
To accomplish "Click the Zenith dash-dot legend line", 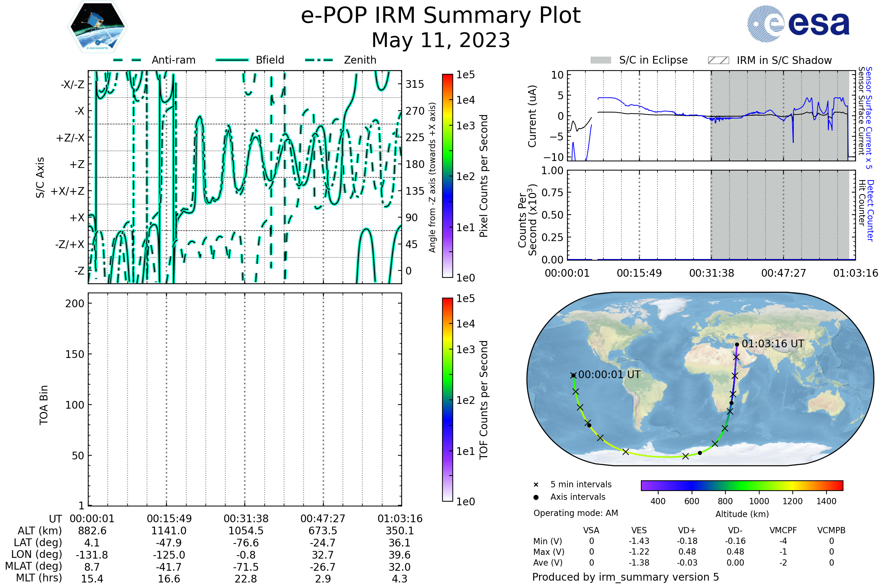I will pyautogui.click(x=319, y=60).
